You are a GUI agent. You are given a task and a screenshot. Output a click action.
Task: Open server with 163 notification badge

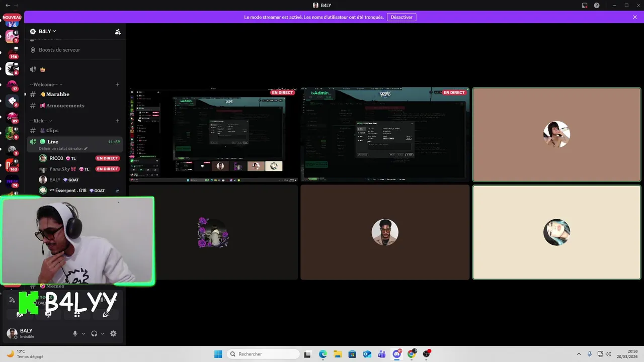[x=12, y=165]
